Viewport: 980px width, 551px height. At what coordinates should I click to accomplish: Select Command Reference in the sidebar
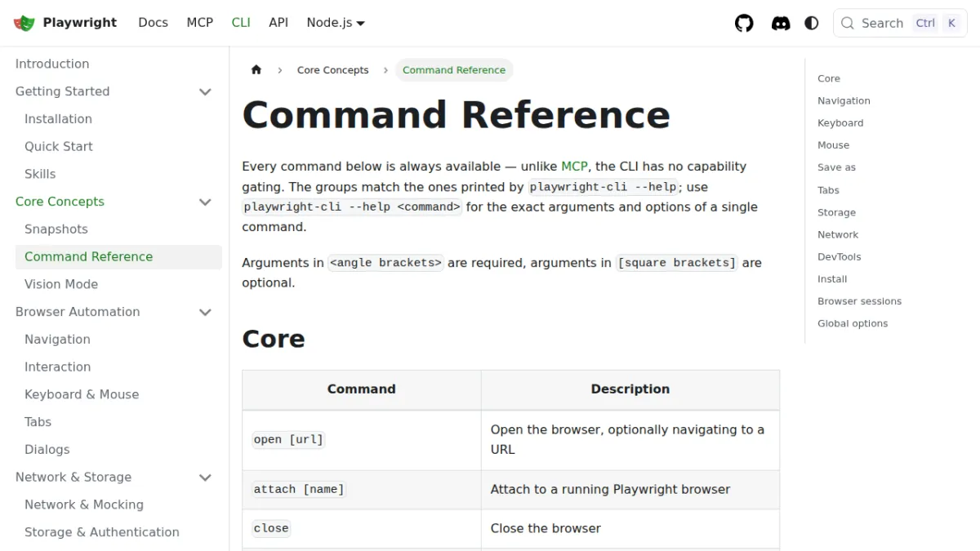point(118,256)
